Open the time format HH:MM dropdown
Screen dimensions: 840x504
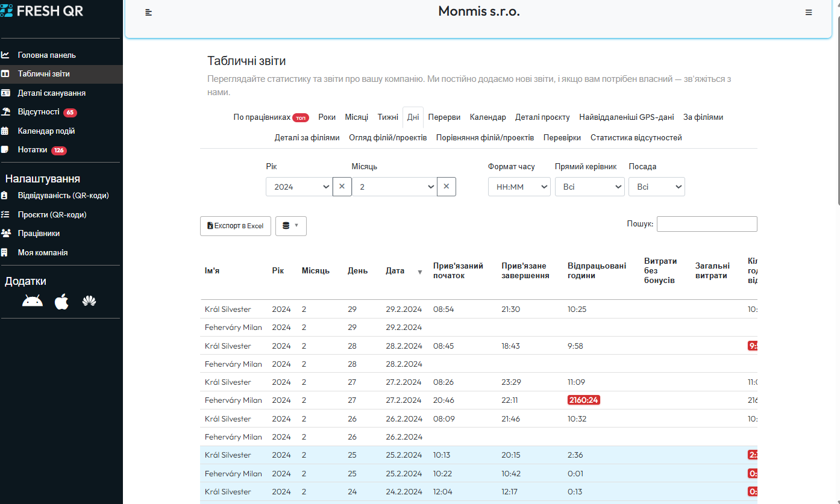[x=519, y=187]
